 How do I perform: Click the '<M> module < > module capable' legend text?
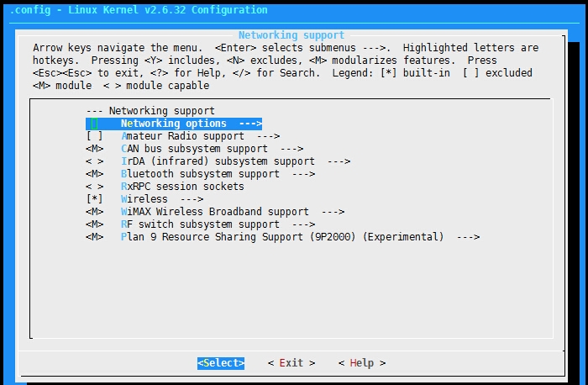121,86
